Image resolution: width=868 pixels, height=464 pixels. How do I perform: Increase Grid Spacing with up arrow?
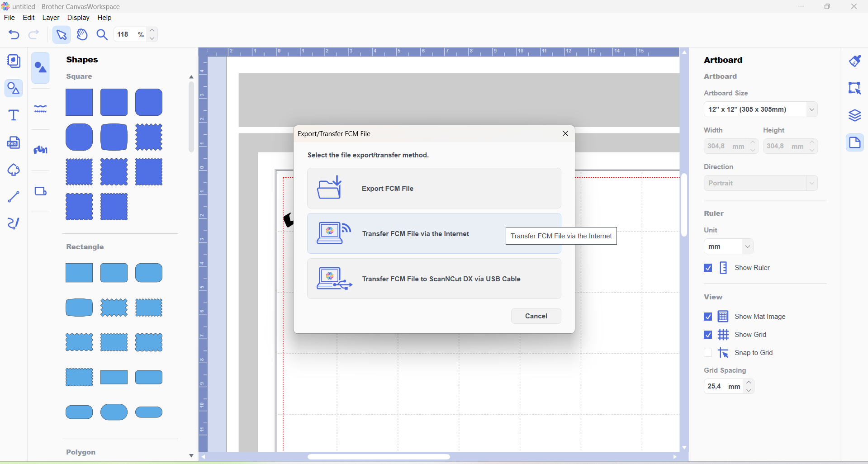[749, 383]
